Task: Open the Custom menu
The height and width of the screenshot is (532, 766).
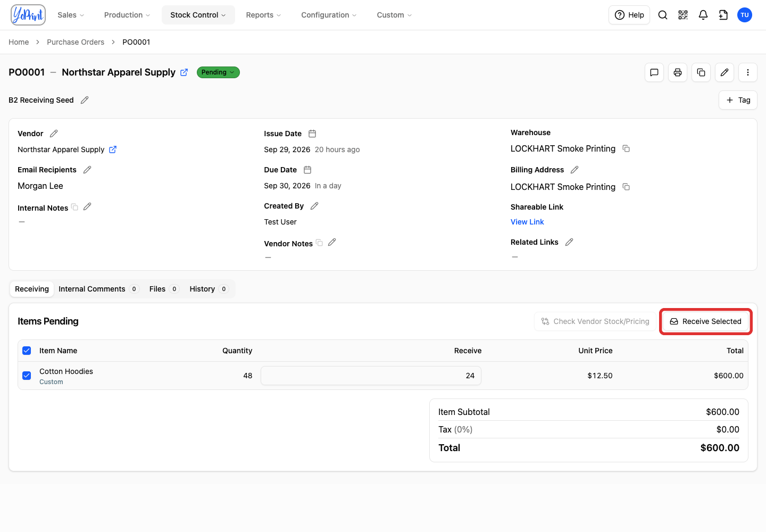Action: [394, 15]
